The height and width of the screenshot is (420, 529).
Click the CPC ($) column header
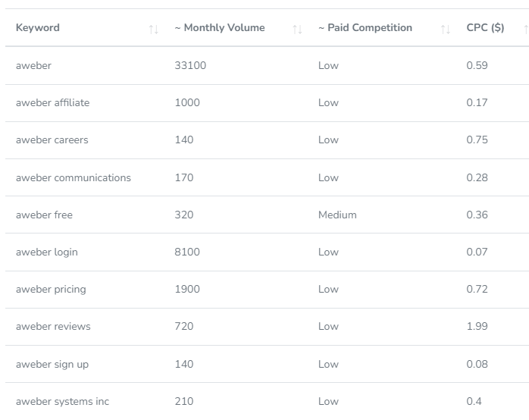(x=485, y=27)
